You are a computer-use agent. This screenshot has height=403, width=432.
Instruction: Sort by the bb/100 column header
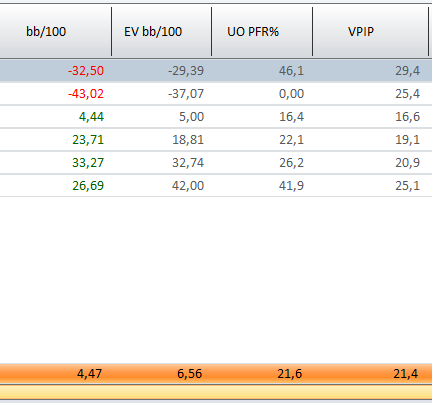(46, 32)
